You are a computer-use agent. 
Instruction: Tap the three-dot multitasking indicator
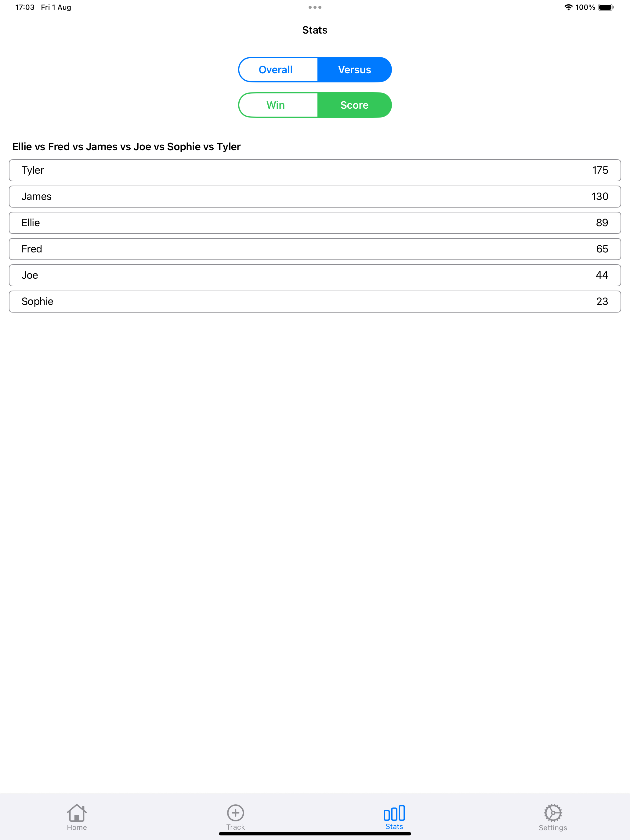tap(315, 7)
